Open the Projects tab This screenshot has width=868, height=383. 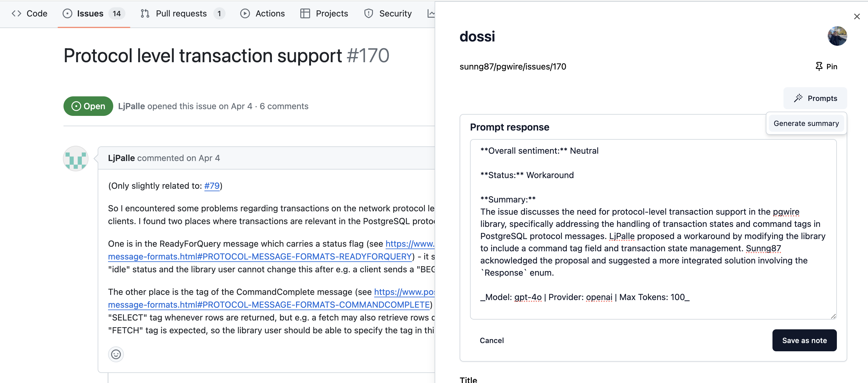tap(324, 13)
